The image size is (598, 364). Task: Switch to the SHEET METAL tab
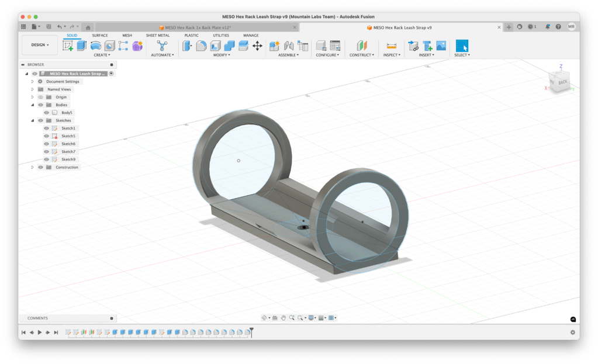tap(157, 35)
